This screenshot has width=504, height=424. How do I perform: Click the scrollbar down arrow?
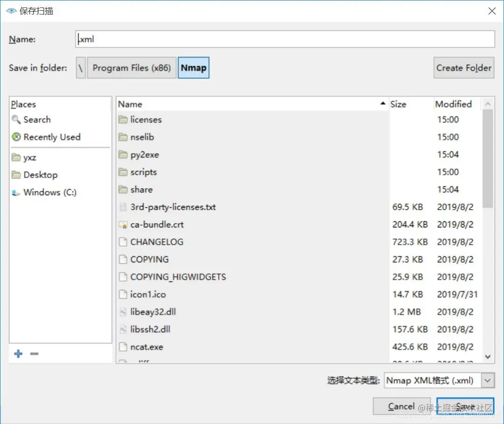[x=488, y=356]
